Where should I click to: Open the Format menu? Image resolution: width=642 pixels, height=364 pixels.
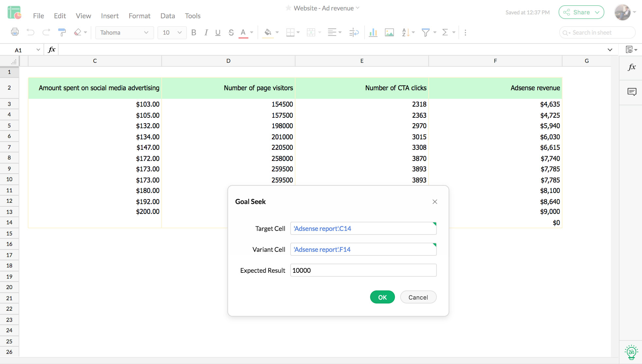[139, 16]
